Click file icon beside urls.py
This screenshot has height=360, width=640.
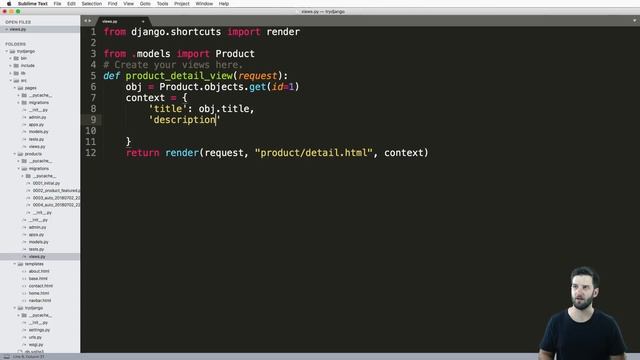24,337
